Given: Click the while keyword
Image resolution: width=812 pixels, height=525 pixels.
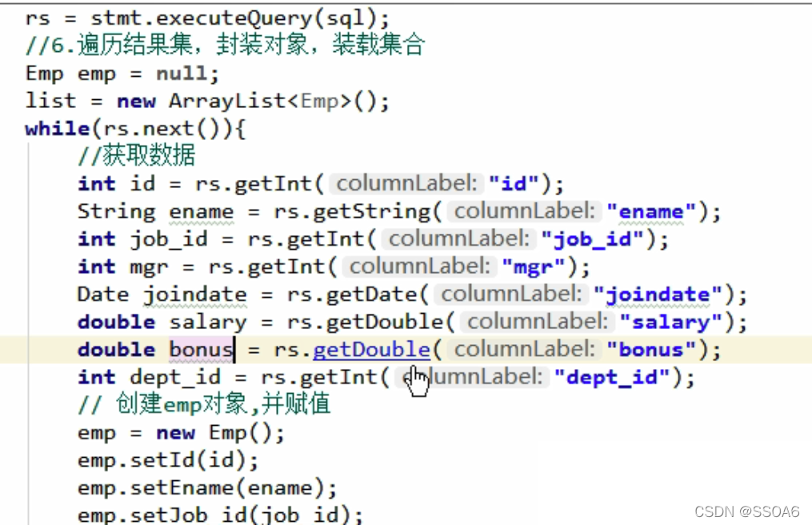Looking at the screenshot, I should [58, 129].
